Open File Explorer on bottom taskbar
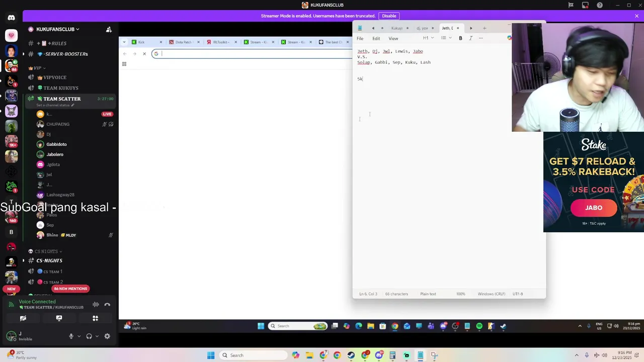644x362 pixels. (x=309, y=355)
